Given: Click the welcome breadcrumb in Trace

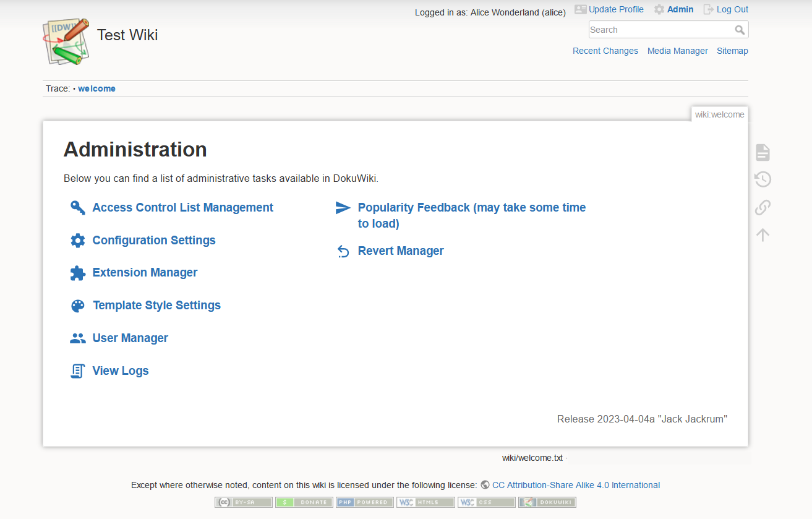Looking at the screenshot, I should (x=96, y=88).
